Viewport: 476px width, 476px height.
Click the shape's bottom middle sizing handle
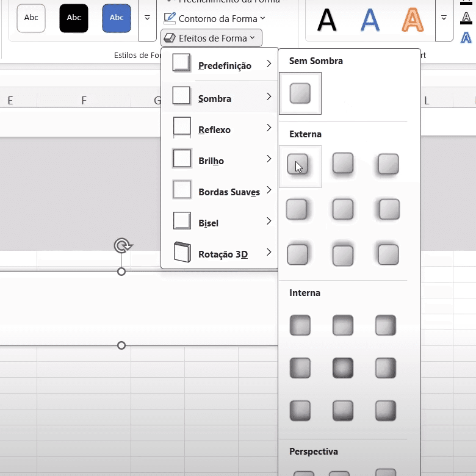point(121,345)
